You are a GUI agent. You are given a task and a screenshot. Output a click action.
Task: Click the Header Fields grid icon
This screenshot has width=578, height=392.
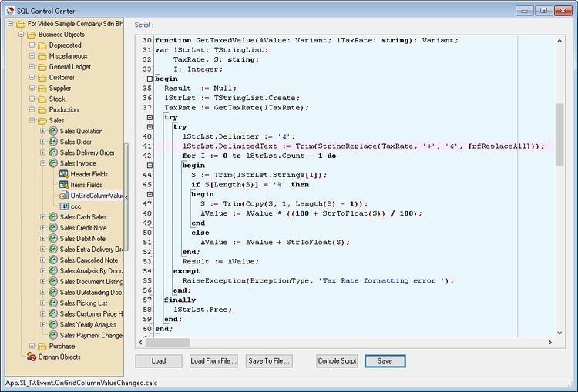pos(64,174)
